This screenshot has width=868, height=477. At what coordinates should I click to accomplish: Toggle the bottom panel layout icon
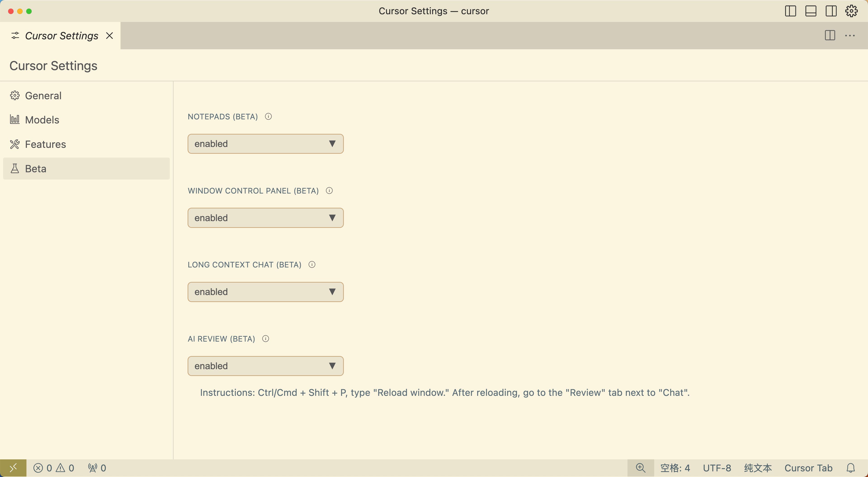click(811, 11)
